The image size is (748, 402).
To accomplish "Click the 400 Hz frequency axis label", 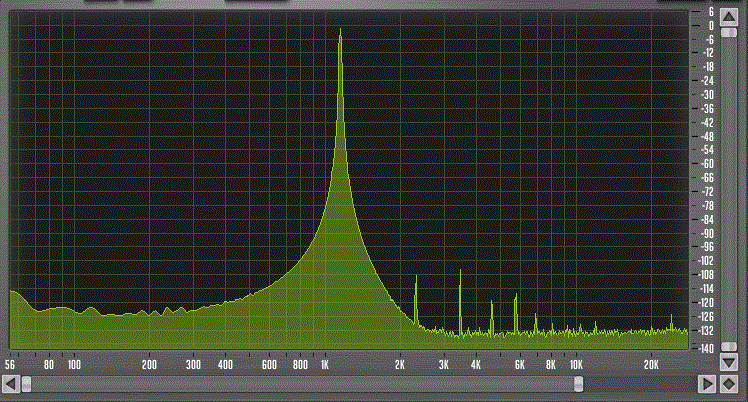I will (x=225, y=365).
